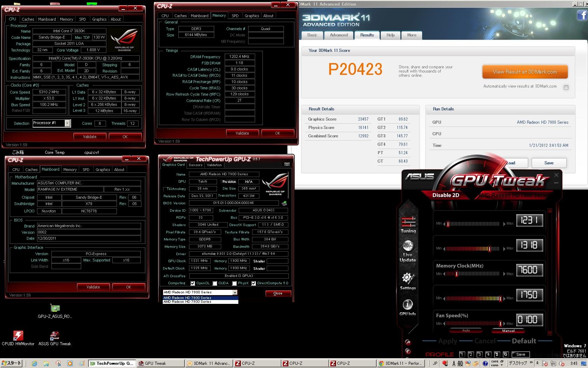Open ASUS GPU Tweak desktop shortcut
The width and height of the screenshot is (588, 368).
click(55, 338)
